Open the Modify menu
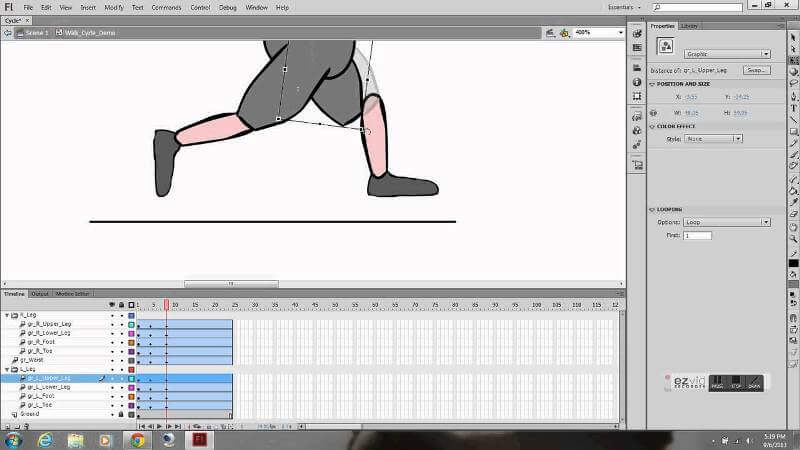 point(114,7)
